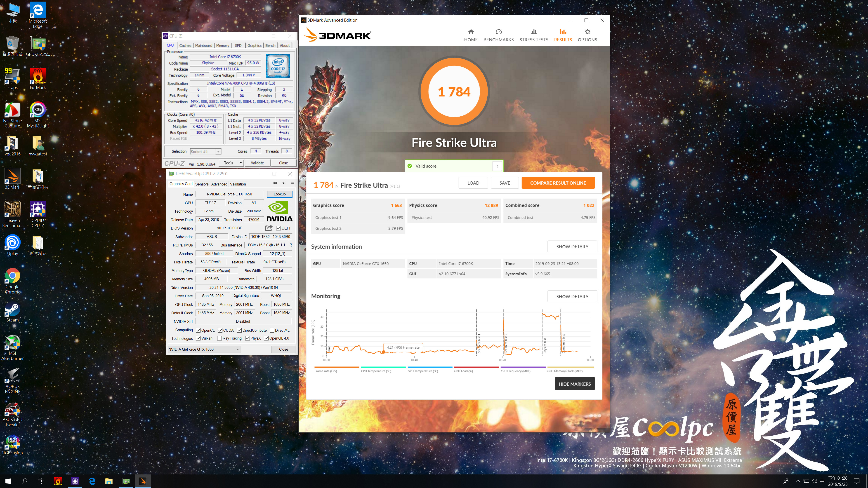Screen dimensions: 868x488
Task: Open Microsoft Edge desktop icon
Action: point(38,15)
